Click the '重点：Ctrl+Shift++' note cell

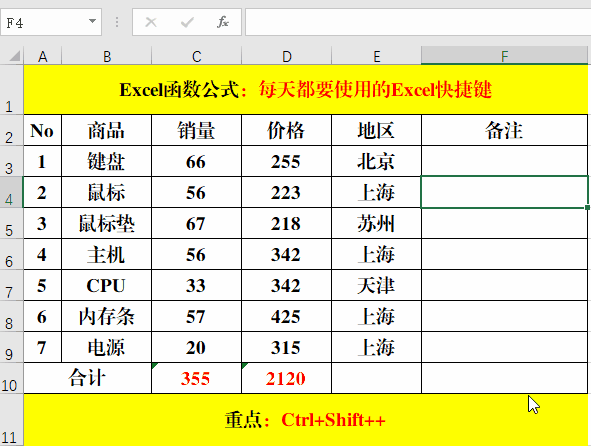[306, 420]
